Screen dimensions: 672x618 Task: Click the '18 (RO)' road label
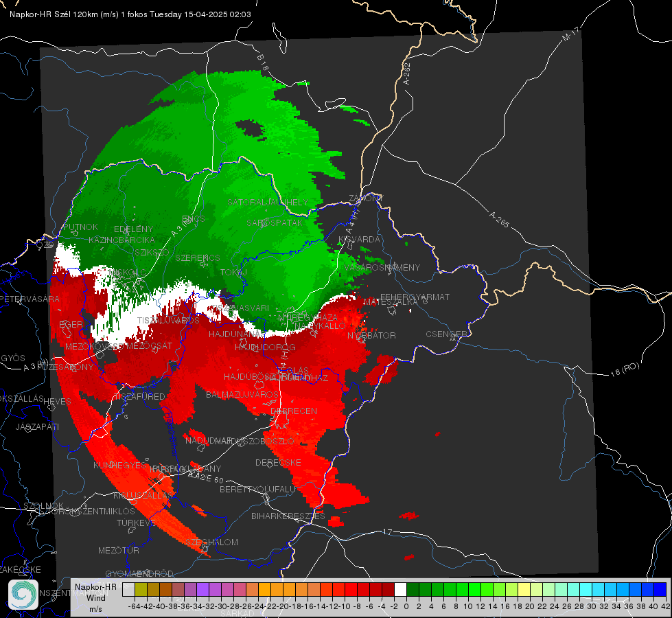point(625,369)
